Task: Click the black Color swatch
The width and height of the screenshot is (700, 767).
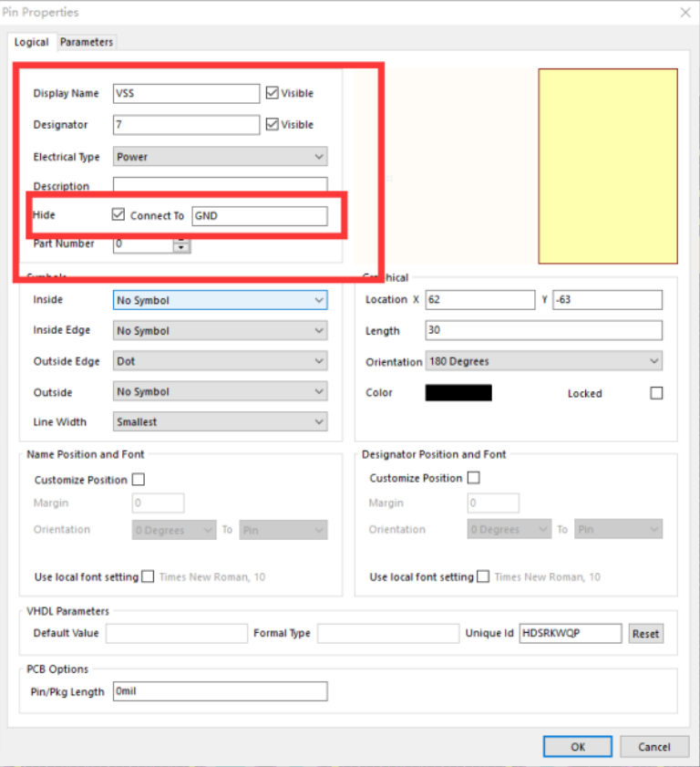Action: (458, 393)
